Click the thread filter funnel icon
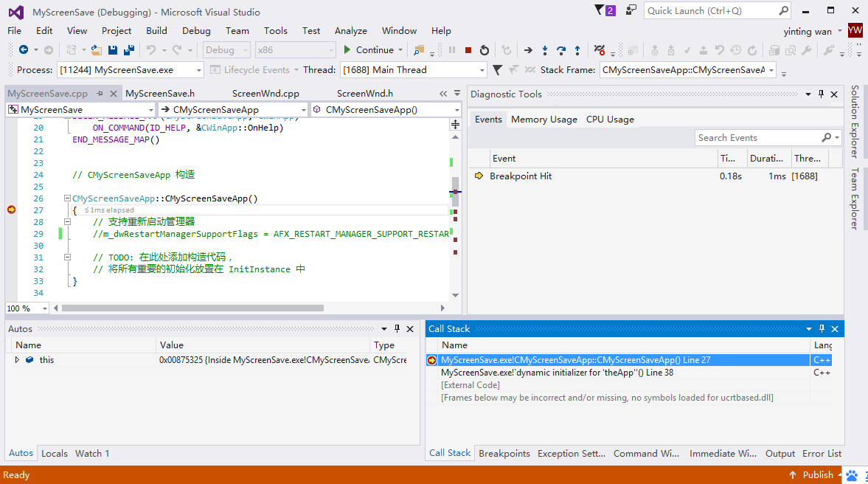Image resolution: width=868 pixels, height=484 pixels. (x=498, y=70)
